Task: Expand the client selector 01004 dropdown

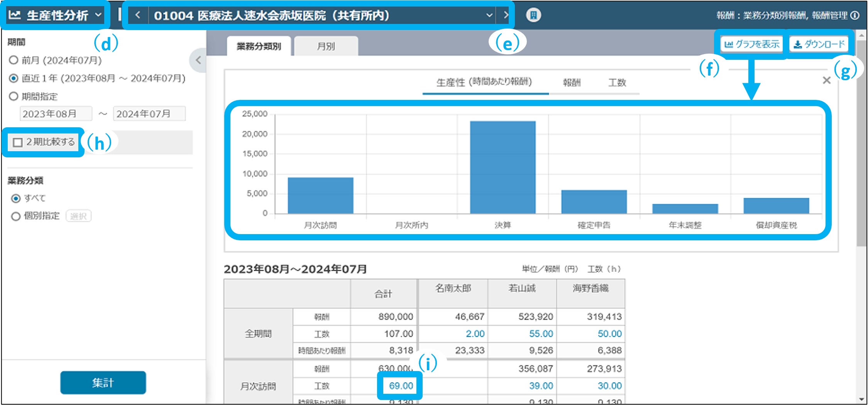Action: click(x=489, y=15)
